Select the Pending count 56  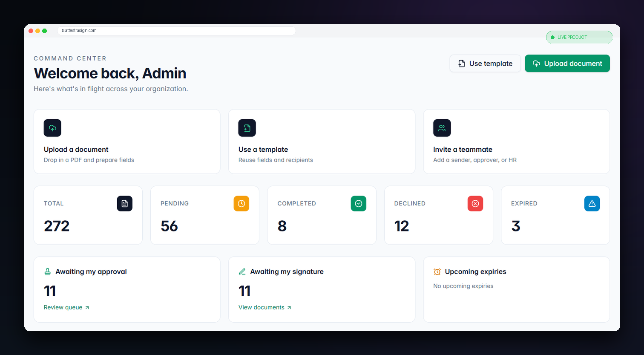(x=169, y=226)
